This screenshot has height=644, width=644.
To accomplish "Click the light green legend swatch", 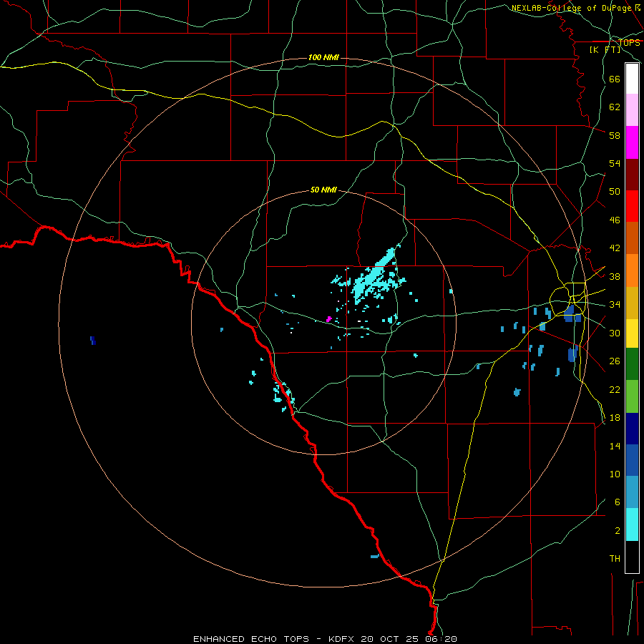I will tap(632, 396).
